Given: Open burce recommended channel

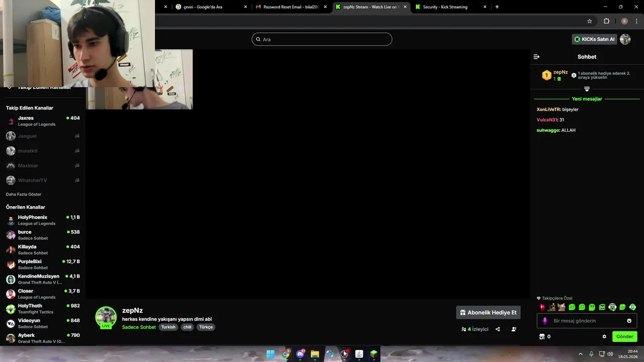Looking at the screenshot, I should [x=43, y=235].
